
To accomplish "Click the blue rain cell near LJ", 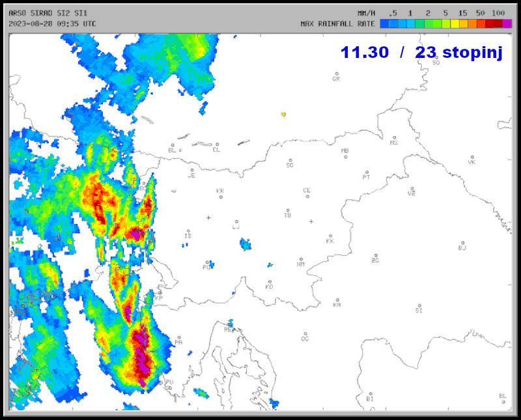I will tap(246, 244).
